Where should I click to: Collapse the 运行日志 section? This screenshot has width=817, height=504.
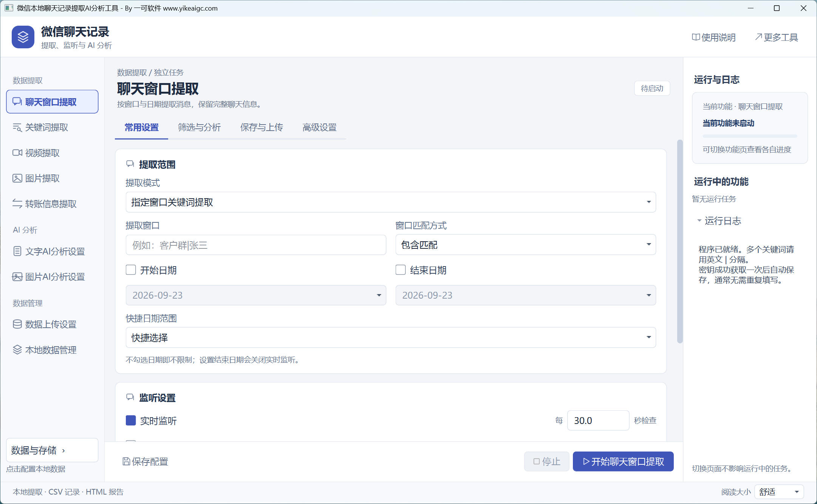pyautogui.click(x=719, y=220)
